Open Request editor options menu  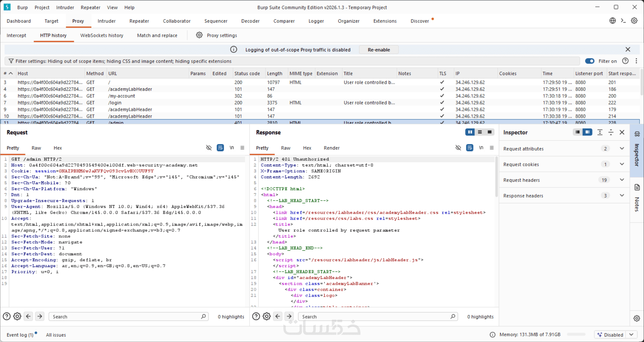pos(242,147)
